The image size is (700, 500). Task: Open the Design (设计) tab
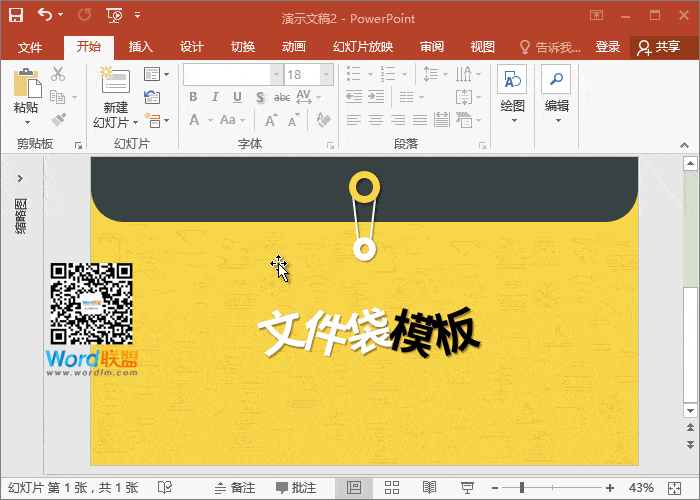[x=192, y=47]
